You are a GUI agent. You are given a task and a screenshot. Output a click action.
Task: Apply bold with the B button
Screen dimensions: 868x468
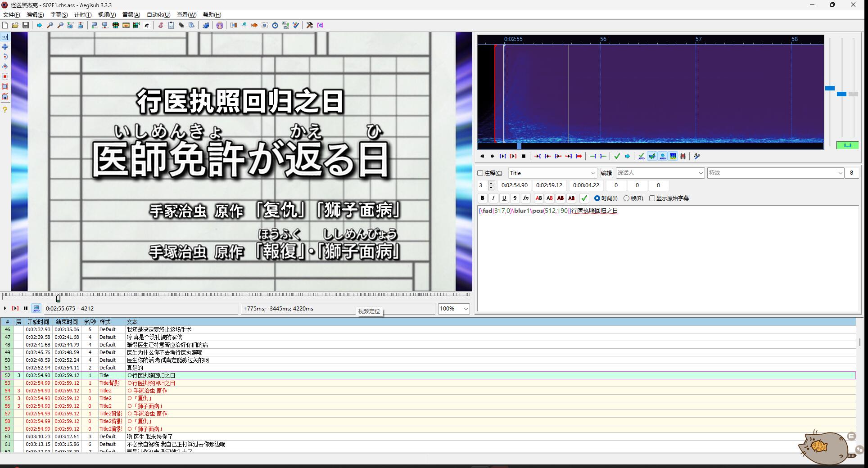pos(483,198)
